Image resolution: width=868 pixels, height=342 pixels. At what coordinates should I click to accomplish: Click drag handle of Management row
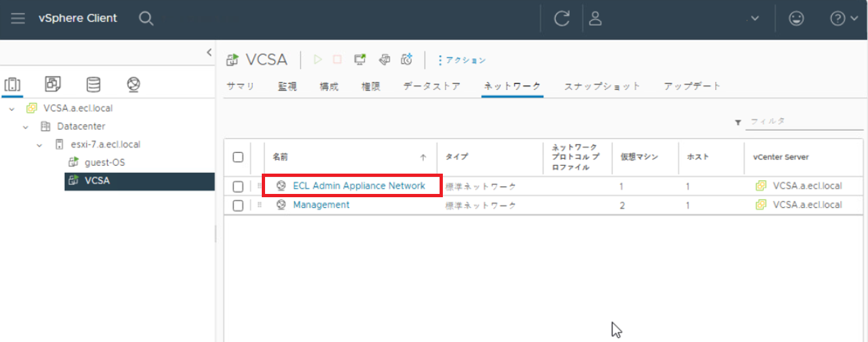coord(259,205)
